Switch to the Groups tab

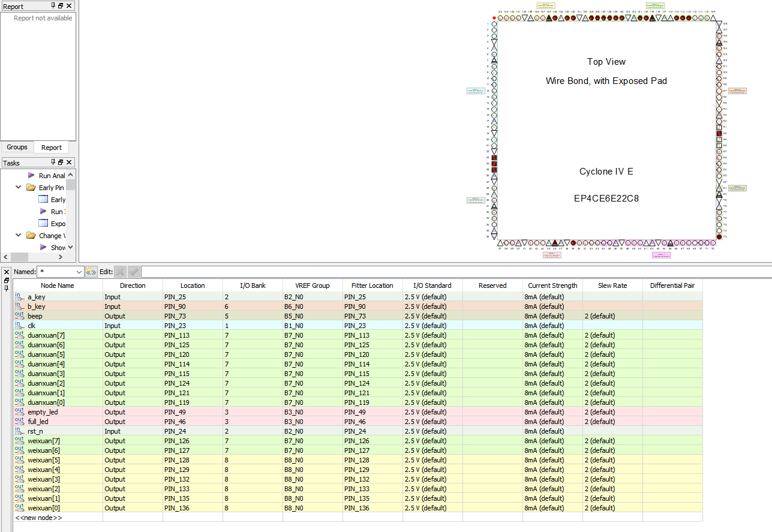pos(17,147)
